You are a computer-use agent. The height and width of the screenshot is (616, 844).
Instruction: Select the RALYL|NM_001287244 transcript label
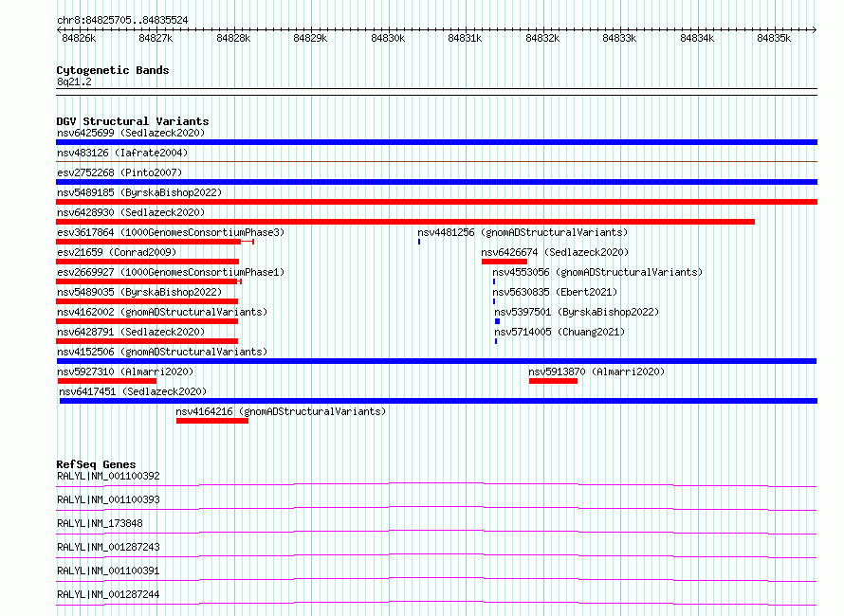click(108, 594)
